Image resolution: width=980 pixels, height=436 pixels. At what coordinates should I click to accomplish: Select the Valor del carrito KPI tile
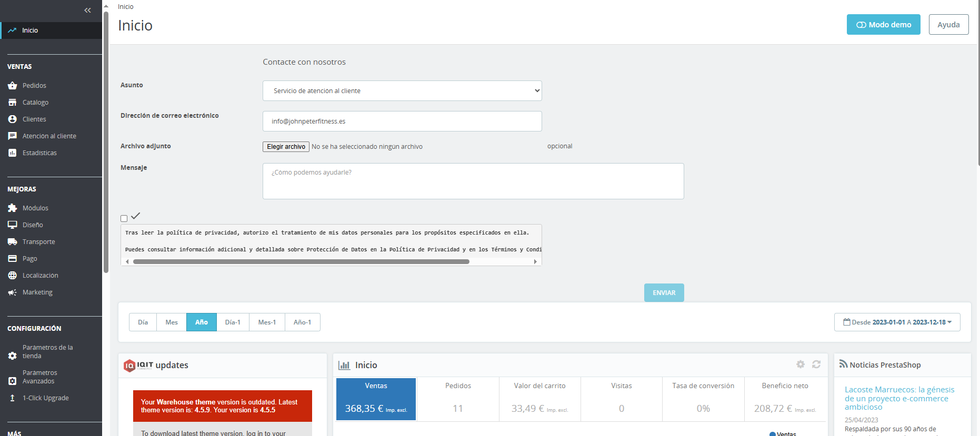click(539, 399)
